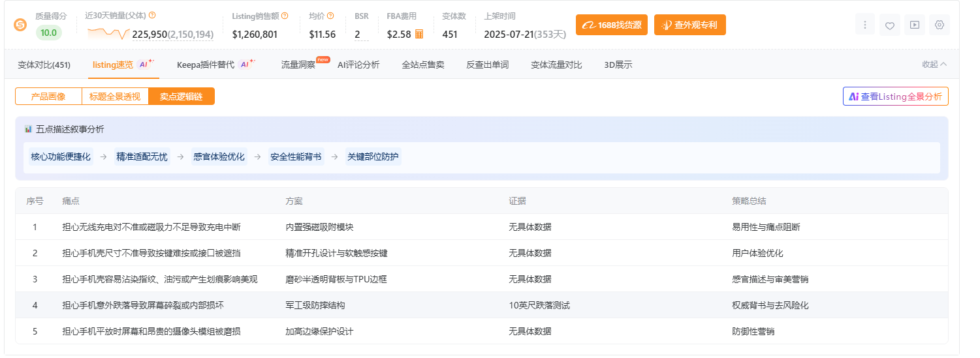
Task: Click the 核心功能便捷化 chain tag
Action: (61, 157)
